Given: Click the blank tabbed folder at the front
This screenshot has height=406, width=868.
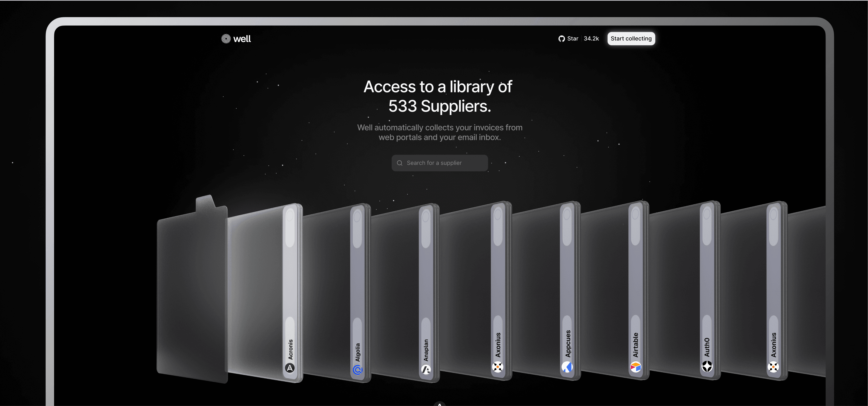Looking at the screenshot, I should tap(192, 293).
